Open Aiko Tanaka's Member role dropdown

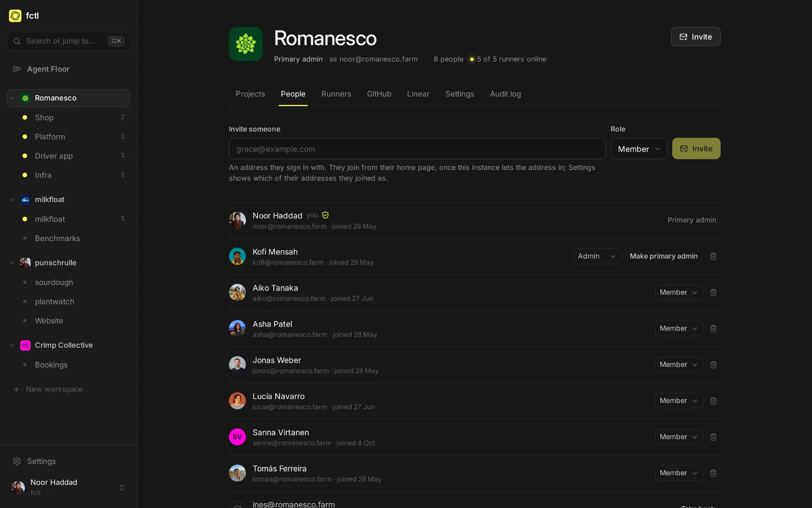679,292
